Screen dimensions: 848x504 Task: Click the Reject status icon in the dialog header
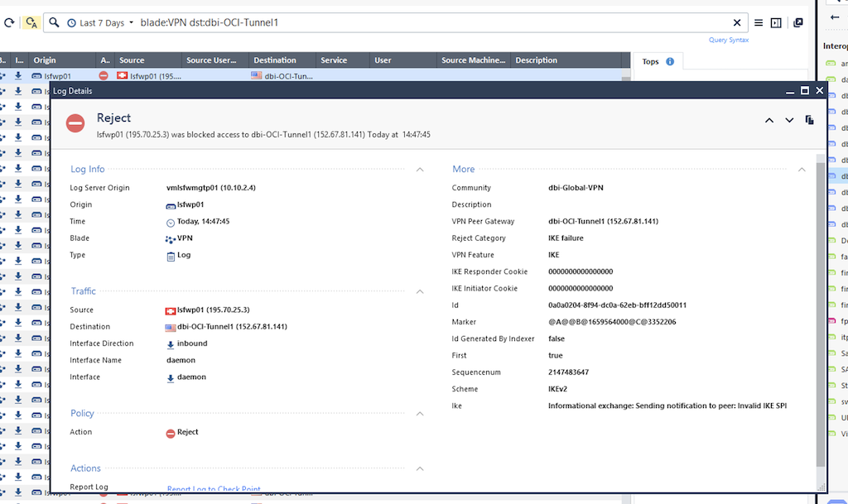[x=74, y=122]
